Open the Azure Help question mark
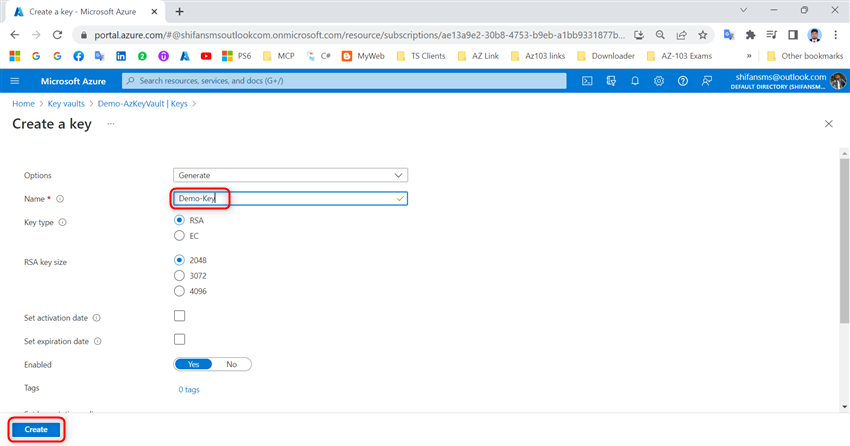 [682, 81]
